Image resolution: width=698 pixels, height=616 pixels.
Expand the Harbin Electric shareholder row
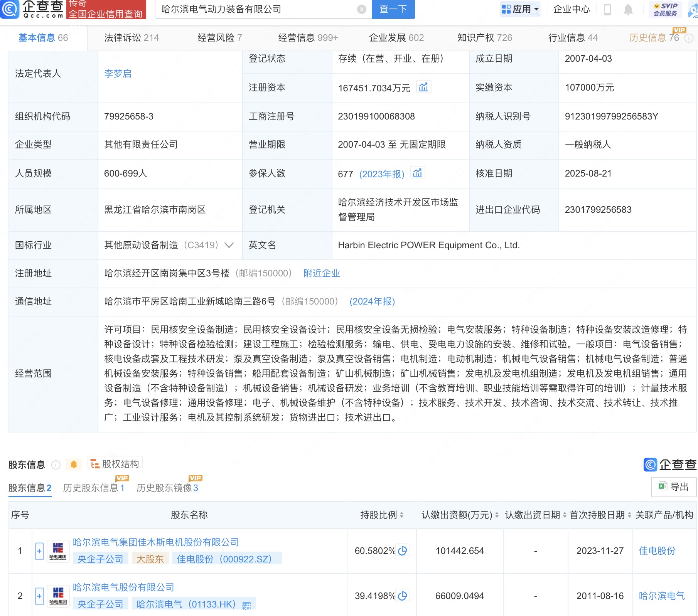click(39, 596)
